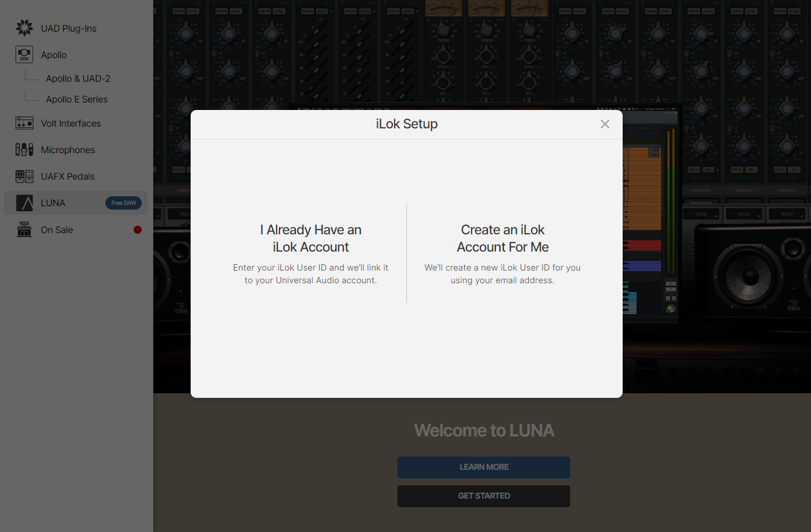
Task: Select Apollo & UAD-2 sub-item
Action: tap(78, 78)
